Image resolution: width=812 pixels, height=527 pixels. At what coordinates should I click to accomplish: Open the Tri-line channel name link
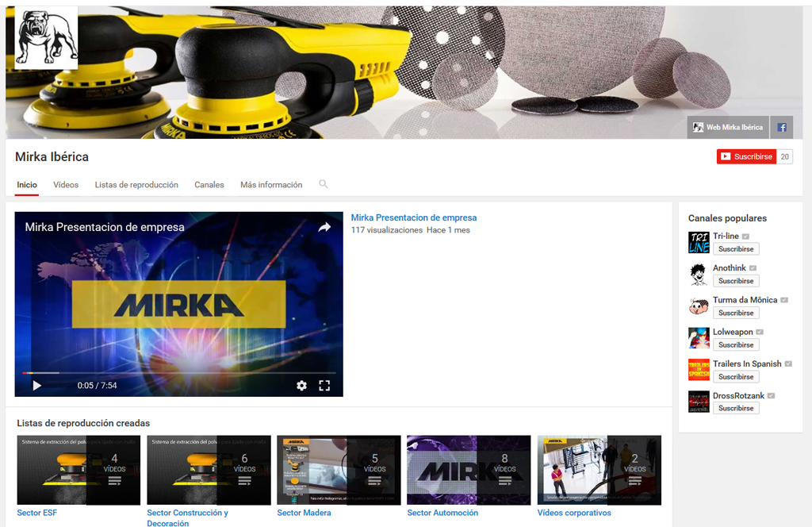726,236
